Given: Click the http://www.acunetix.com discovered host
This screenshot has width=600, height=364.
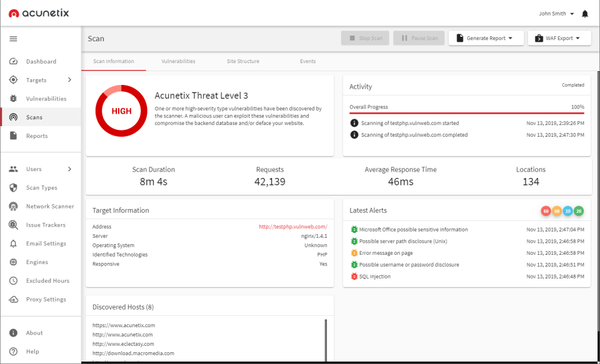Looking at the screenshot, I should [x=122, y=335].
